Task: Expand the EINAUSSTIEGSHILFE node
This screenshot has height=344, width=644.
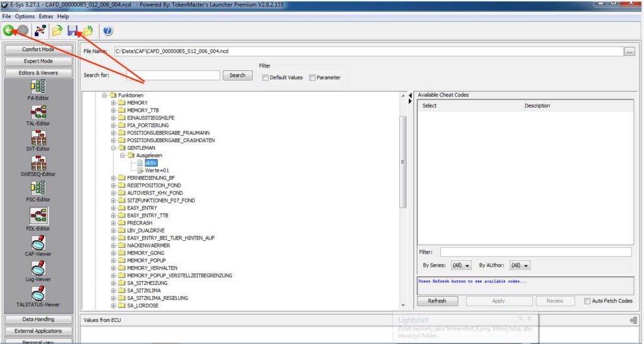Action: 113,118
